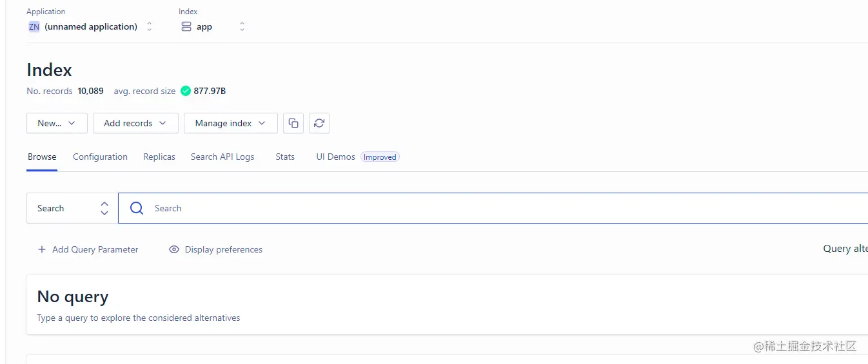Open the UI Demos tab
The width and height of the screenshot is (868, 364).
tap(336, 157)
